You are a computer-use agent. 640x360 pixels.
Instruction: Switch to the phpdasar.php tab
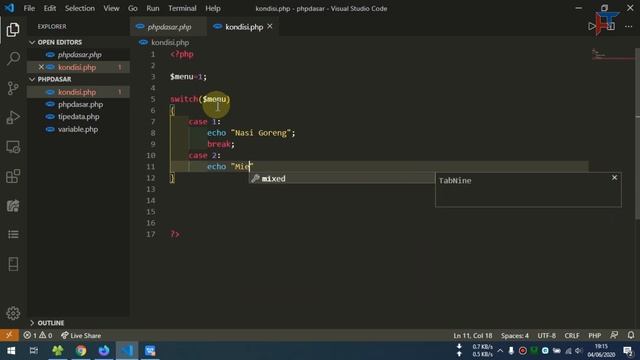(x=169, y=27)
